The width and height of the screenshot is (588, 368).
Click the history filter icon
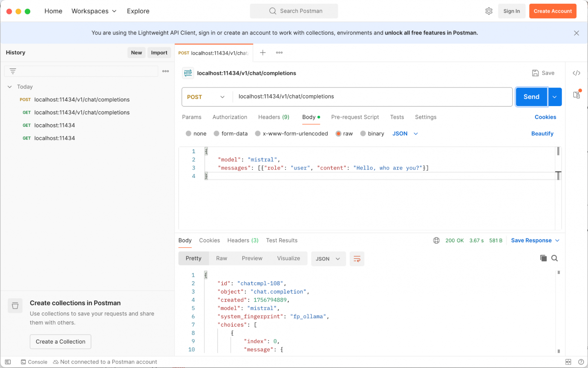[x=13, y=71]
